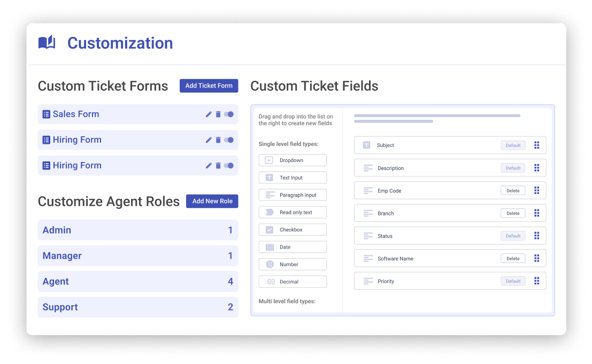
Task: Click the pencil edit icon for Sales Form
Action: 209,114
